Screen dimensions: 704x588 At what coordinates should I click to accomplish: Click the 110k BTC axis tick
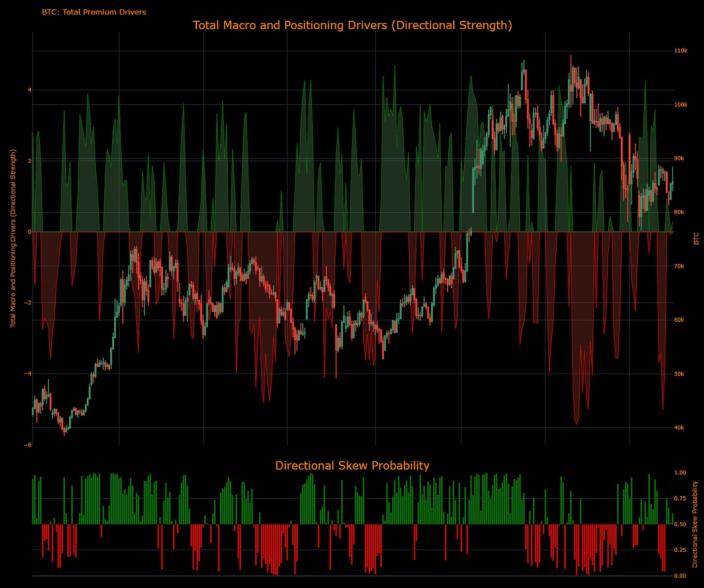[681, 51]
